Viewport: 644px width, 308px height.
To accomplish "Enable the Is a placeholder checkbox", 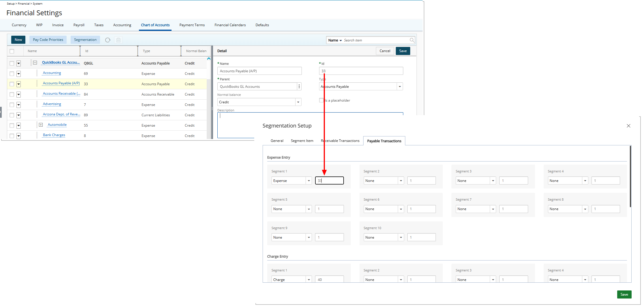I will [321, 100].
